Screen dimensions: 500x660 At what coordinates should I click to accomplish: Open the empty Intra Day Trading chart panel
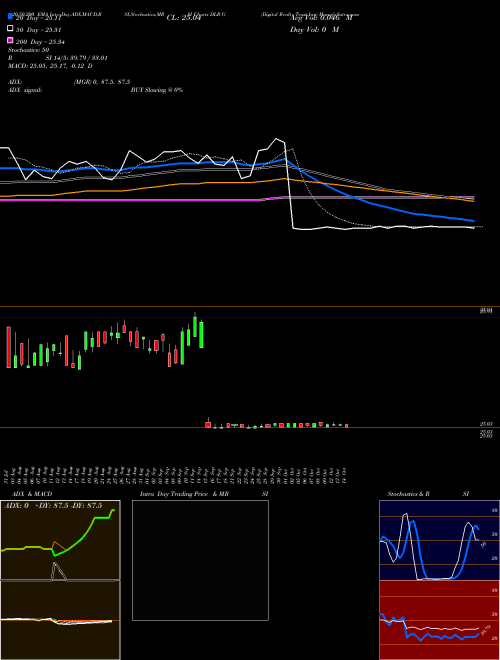coord(200,560)
